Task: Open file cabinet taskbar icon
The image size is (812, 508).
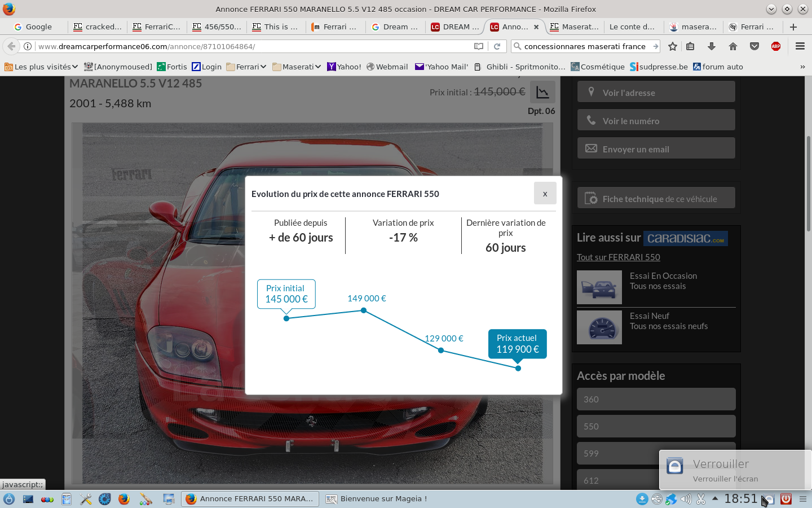Action: (x=67, y=499)
